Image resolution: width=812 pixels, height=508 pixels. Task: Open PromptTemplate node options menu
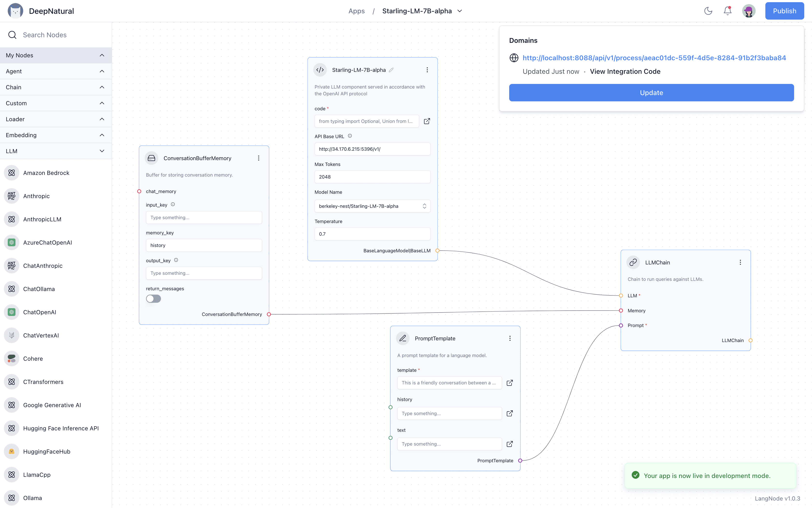[510, 338]
